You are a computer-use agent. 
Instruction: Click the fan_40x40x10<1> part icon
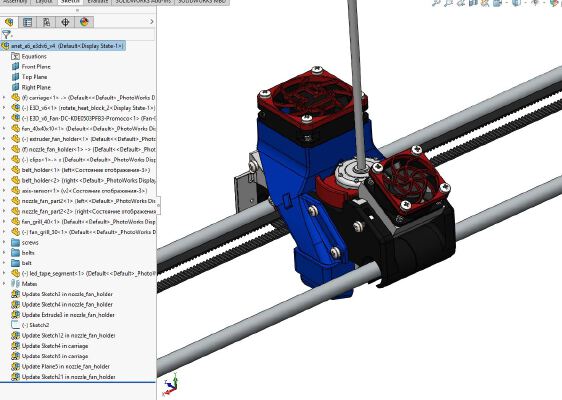[15, 128]
